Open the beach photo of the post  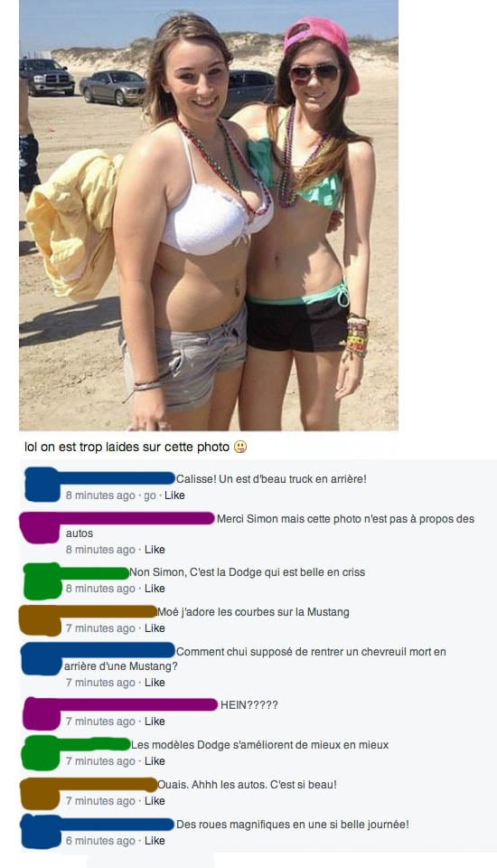209,215
